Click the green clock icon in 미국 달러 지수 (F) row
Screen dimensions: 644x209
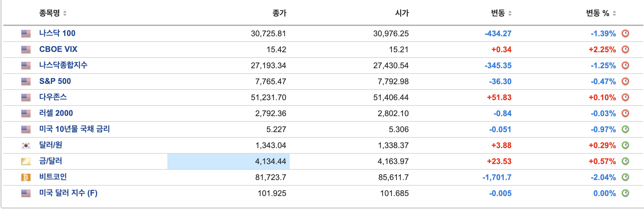[x=625, y=193]
